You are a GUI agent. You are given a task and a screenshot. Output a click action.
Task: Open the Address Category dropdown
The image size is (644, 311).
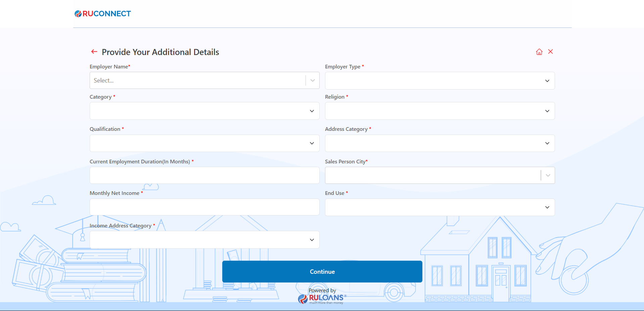click(x=440, y=143)
